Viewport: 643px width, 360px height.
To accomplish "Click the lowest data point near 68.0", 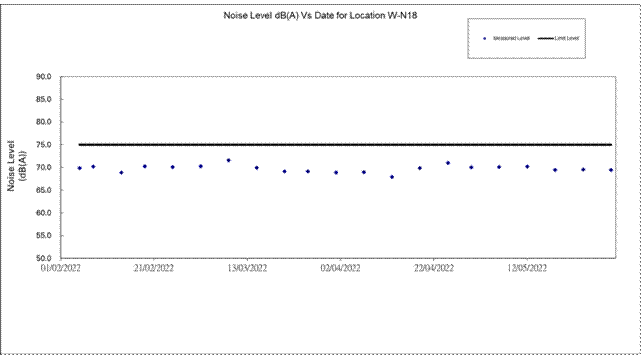I will tap(392, 177).
